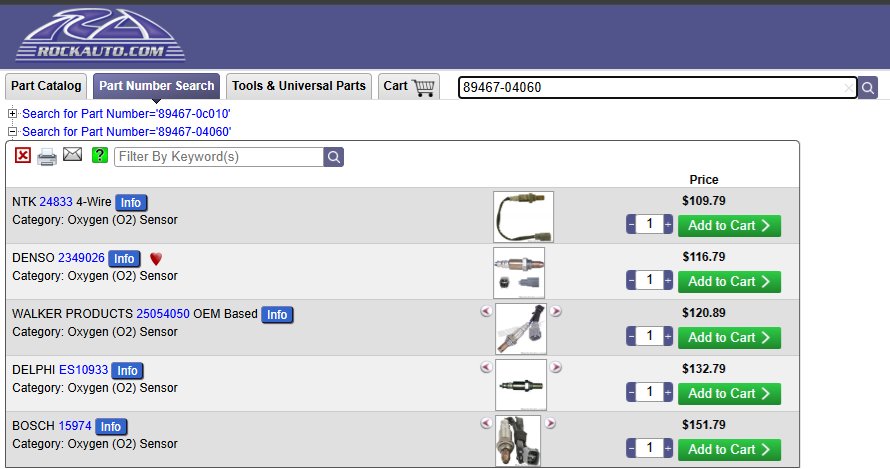Increase quantity for DENSO 2349026
This screenshot has height=469, width=890.
(x=668, y=280)
